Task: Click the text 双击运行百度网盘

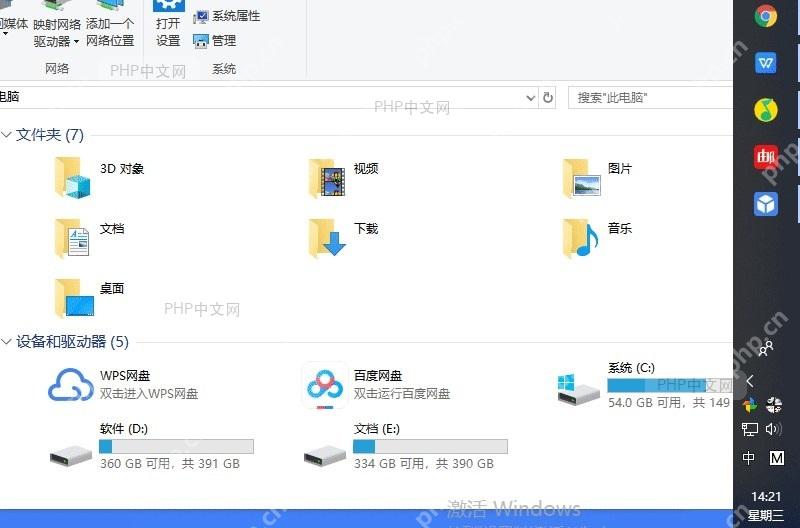Action: (402, 393)
